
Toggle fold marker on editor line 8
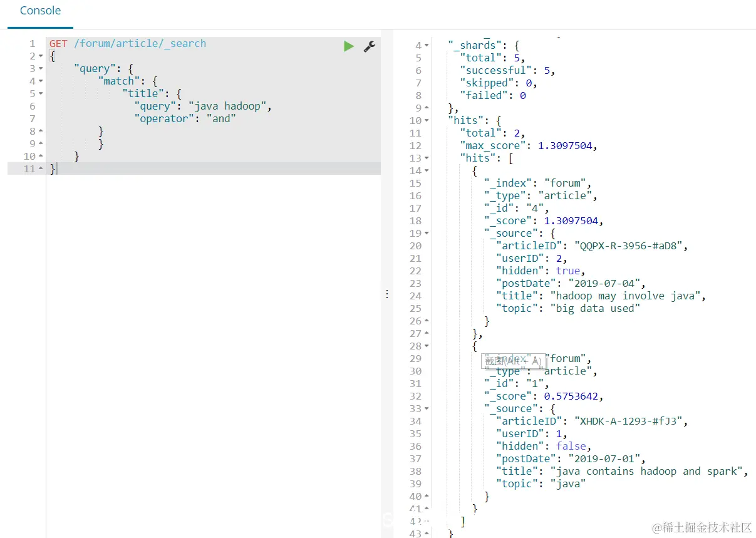[41, 132]
